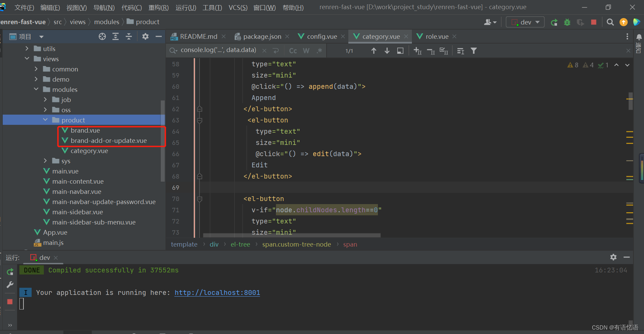The height and width of the screenshot is (334, 644).
Task: Collapse the views folder
Action: coord(27,59)
